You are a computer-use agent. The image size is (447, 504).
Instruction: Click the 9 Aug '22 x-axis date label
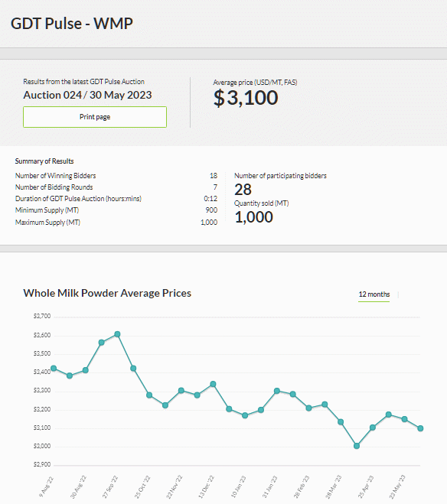point(47,487)
